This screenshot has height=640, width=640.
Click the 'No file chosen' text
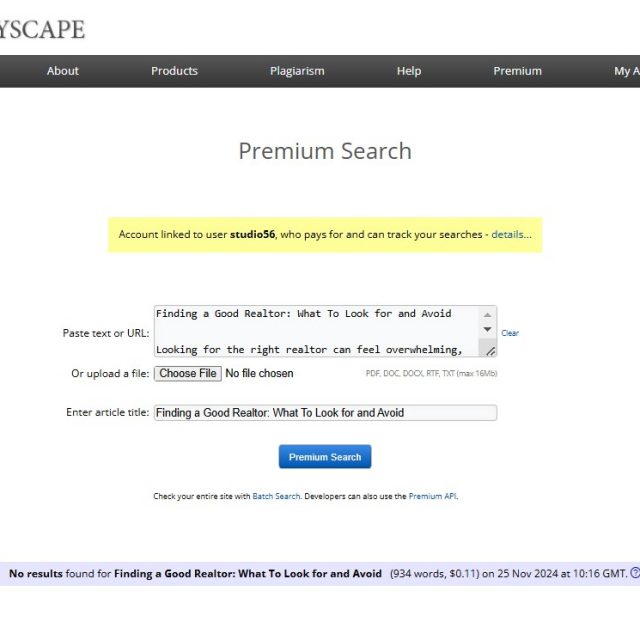259,373
